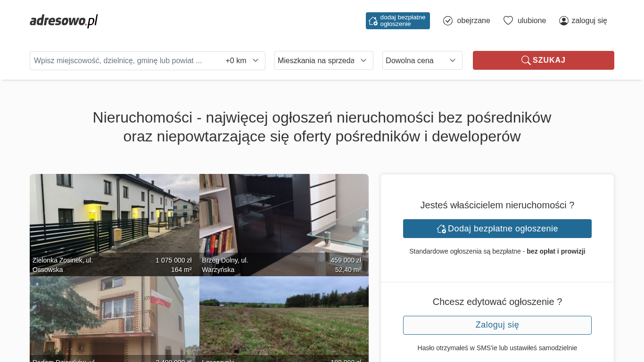The height and width of the screenshot is (362, 644).
Task: Click the adresowo.pl logo
Action: coord(64,21)
